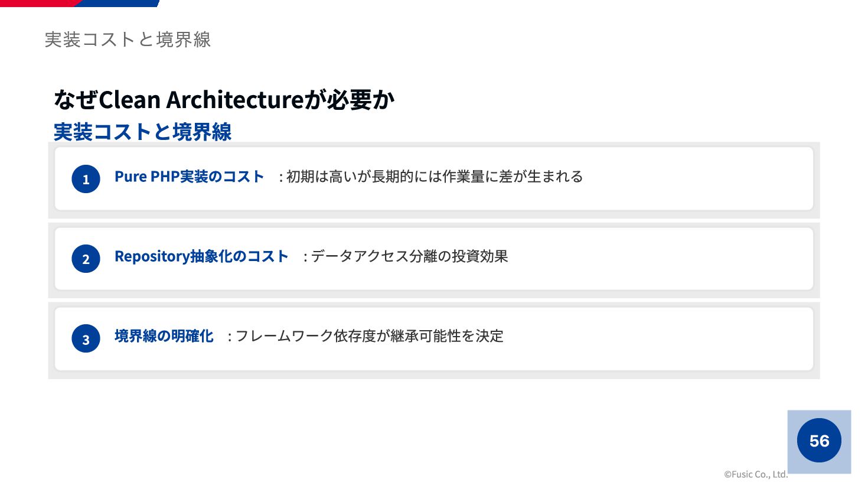The width and height of the screenshot is (868, 489).
Task: Select the Pure PHP実装のコスト heading
Action: (189, 177)
